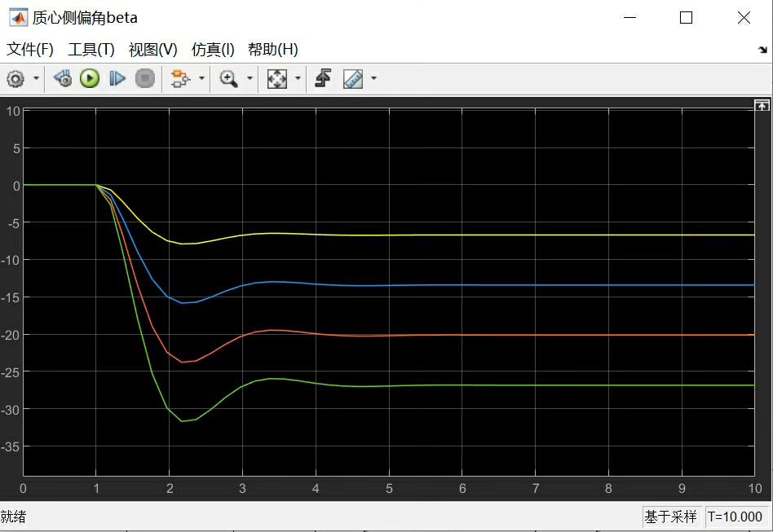This screenshot has height=532, width=773.
Task: Minimize the scope window
Action: pos(629,18)
